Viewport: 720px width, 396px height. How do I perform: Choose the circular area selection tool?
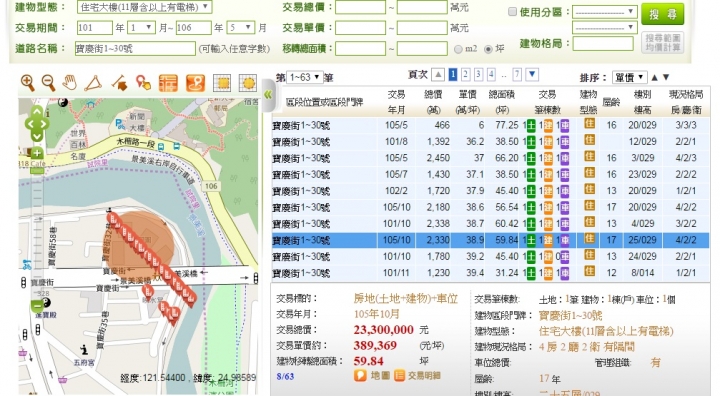[x=248, y=83]
